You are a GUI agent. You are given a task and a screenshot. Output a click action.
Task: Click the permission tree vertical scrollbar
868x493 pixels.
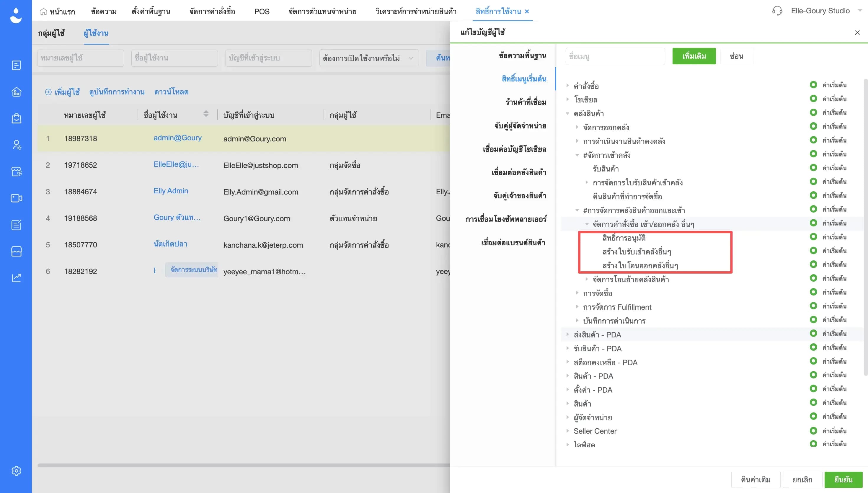(x=865, y=227)
